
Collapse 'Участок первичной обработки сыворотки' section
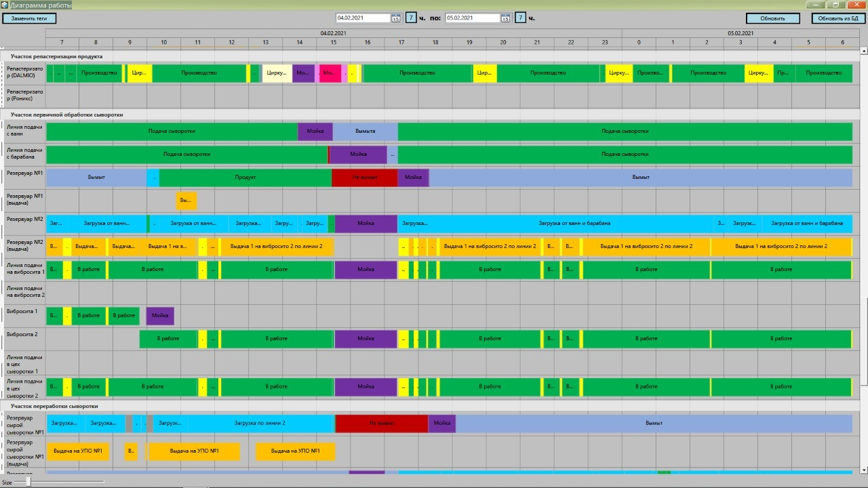(x=66, y=115)
